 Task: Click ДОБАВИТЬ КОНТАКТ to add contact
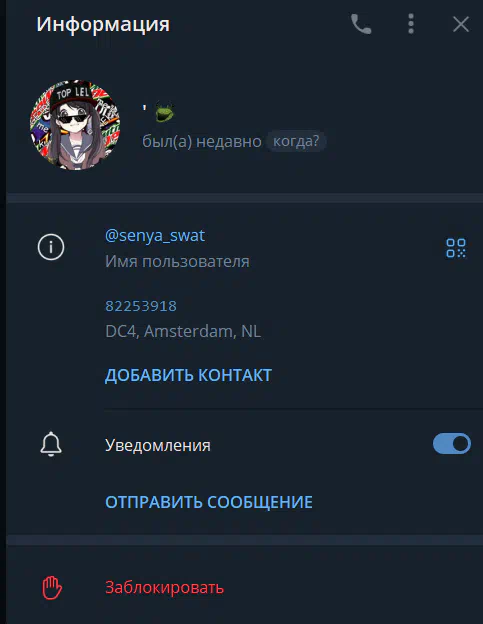[188, 375]
